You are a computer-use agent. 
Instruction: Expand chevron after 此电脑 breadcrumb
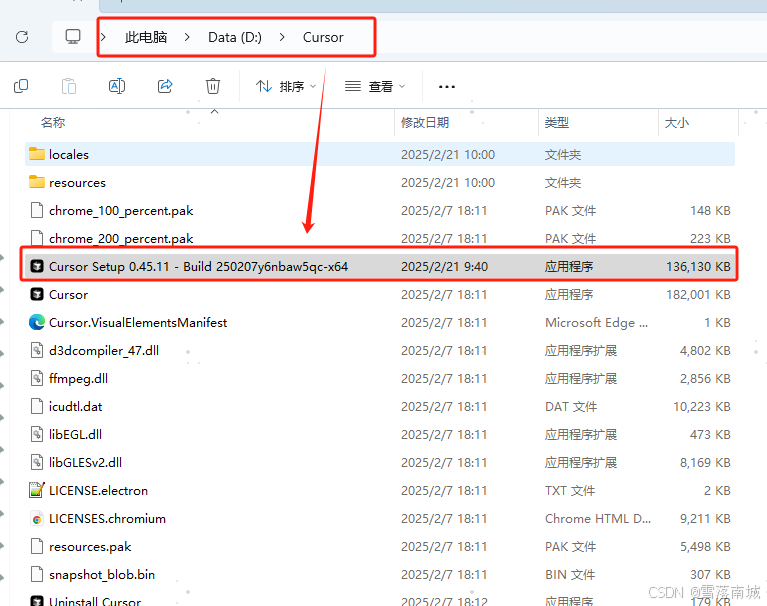[x=187, y=37]
